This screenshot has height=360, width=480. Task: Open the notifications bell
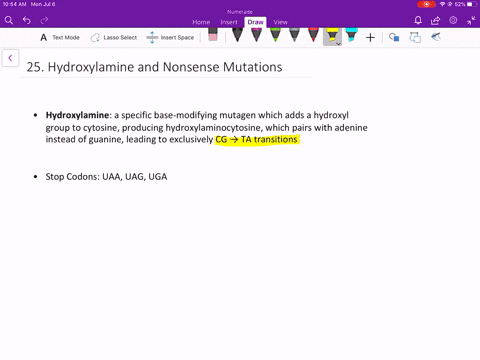coord(418,21)
